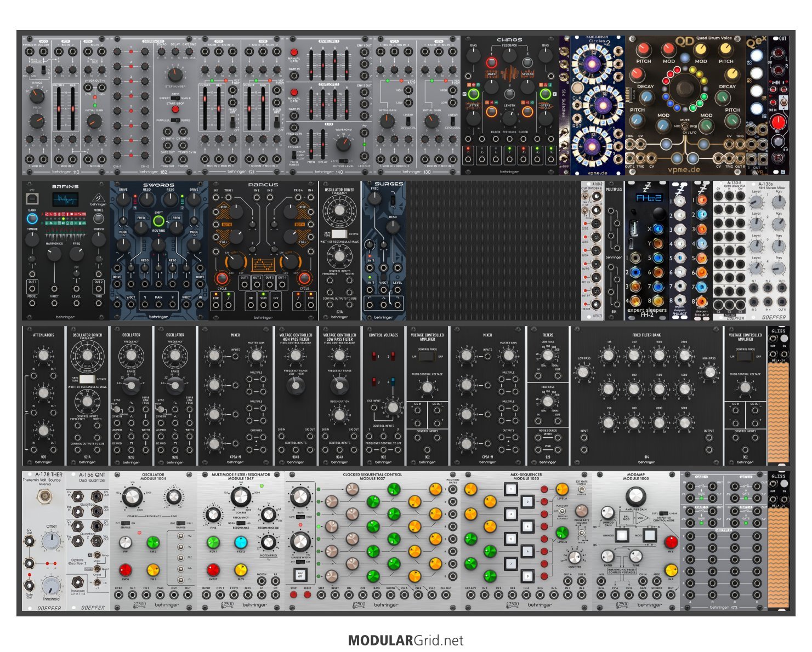The width and height of the screenshot is (812, 652).
Task: Click the cyan F CV 2 filter knob
Action: click(241, 542)
